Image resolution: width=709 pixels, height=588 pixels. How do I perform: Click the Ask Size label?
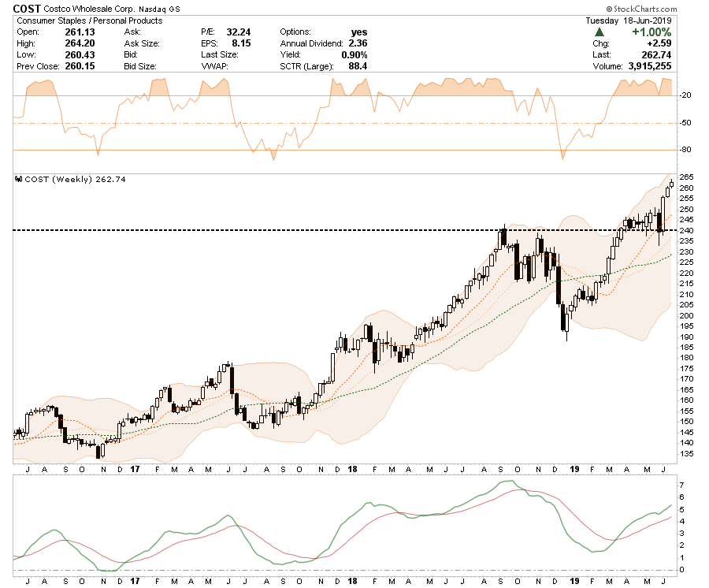tap(142, 43)
